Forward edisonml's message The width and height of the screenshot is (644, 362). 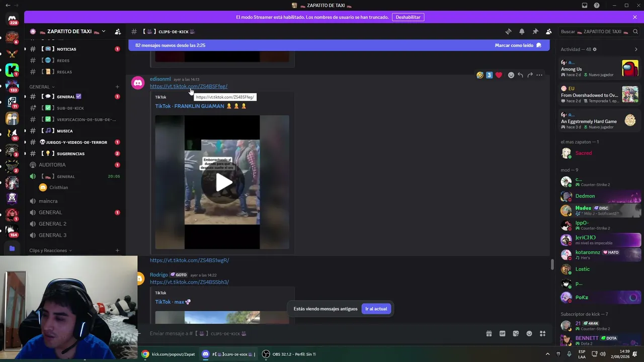(x=530, y=75)
